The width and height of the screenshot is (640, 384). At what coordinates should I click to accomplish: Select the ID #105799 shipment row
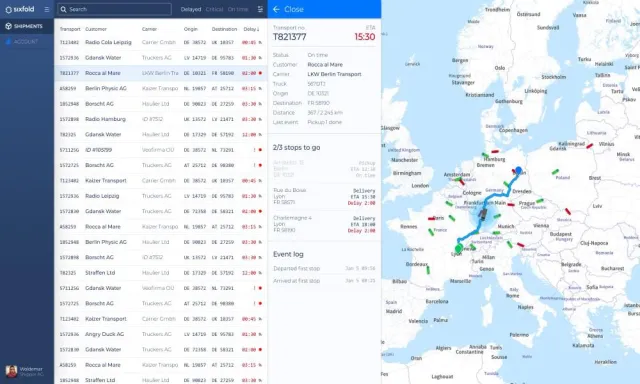pyautogui.click(x=161, y=150)
